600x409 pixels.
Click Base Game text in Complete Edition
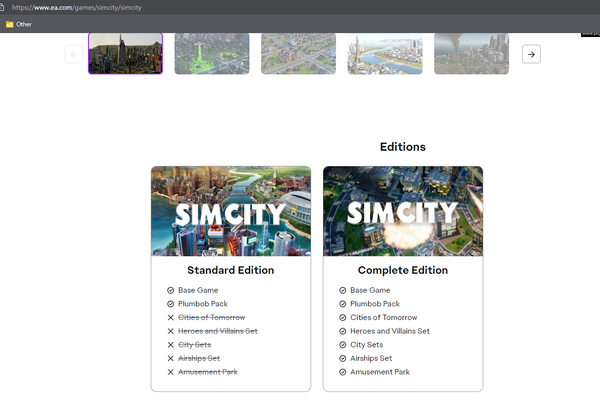tap(370, 290)
